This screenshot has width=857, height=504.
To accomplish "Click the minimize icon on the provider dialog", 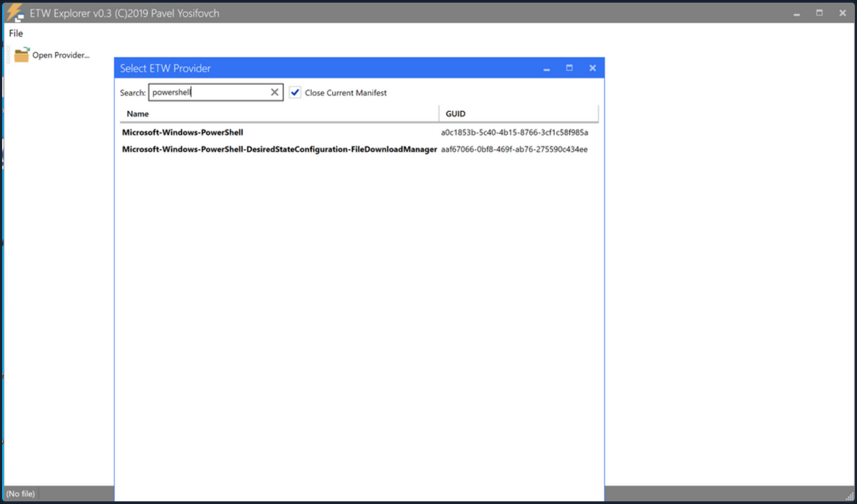I will coord(547,68).
